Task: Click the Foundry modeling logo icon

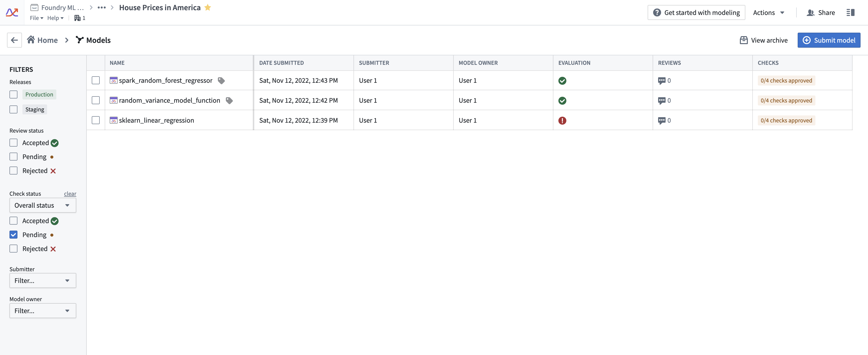Action: pos(12,12)
